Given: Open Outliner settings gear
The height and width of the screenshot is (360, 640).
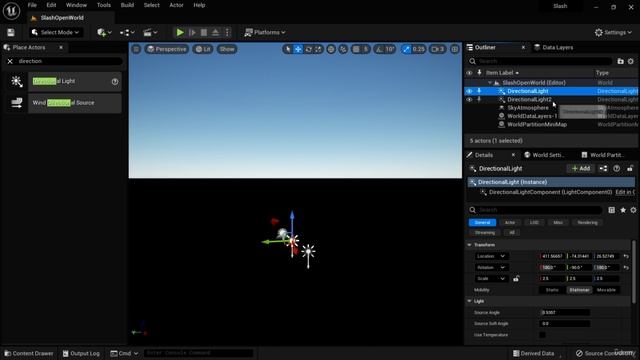Looking at the screenshot, I should tap(631, 61).
